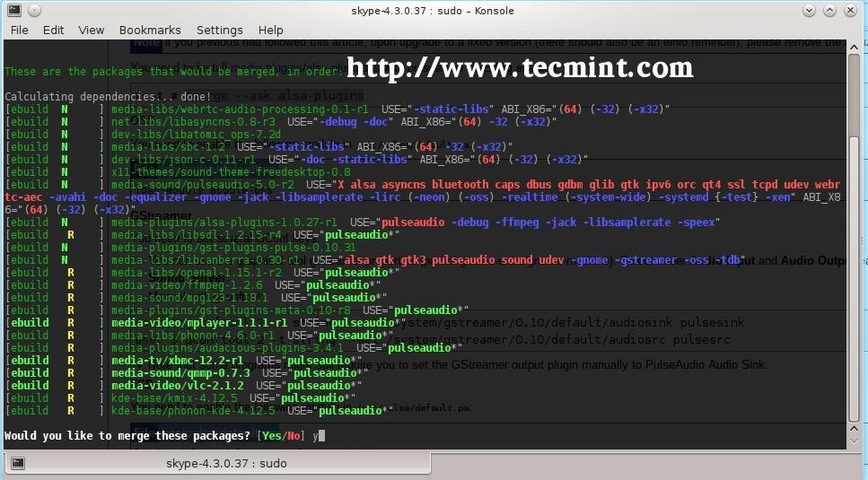Screen dimensions: 868x480
Task: Click the media-plugins/audacious-plugins-3.4.1 package text
Action: (x=227, y=348)
